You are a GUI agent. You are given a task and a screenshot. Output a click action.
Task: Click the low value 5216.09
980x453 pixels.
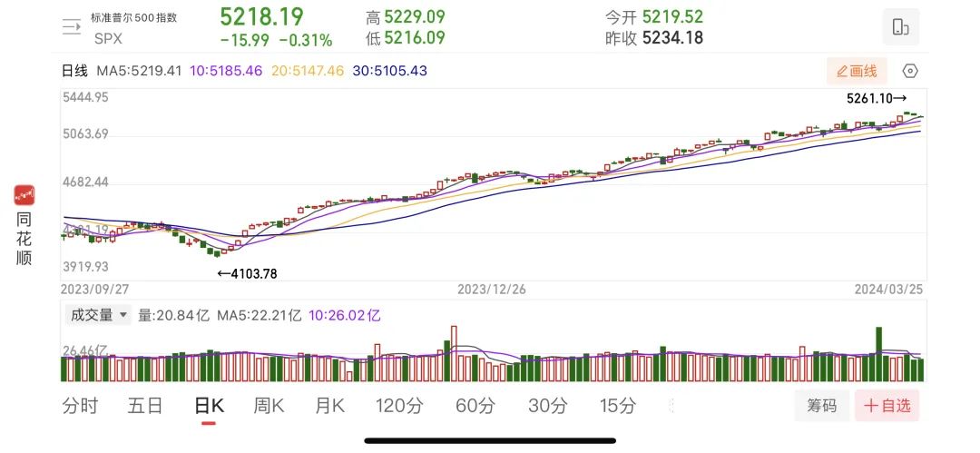point(415,38)
